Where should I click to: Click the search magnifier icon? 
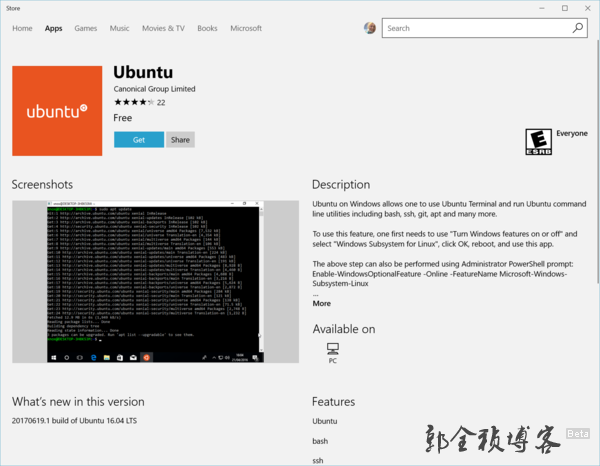click(577, 28)
